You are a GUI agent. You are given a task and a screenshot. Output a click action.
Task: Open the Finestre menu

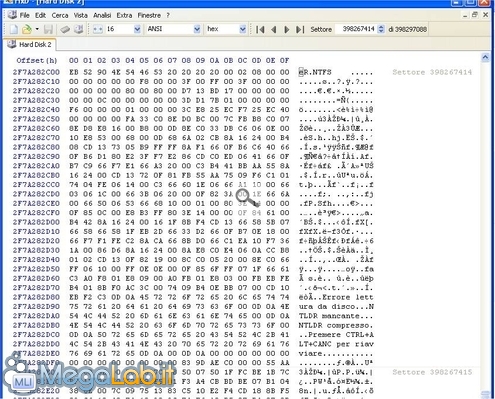pyautogui.click(x=149, y=15)
